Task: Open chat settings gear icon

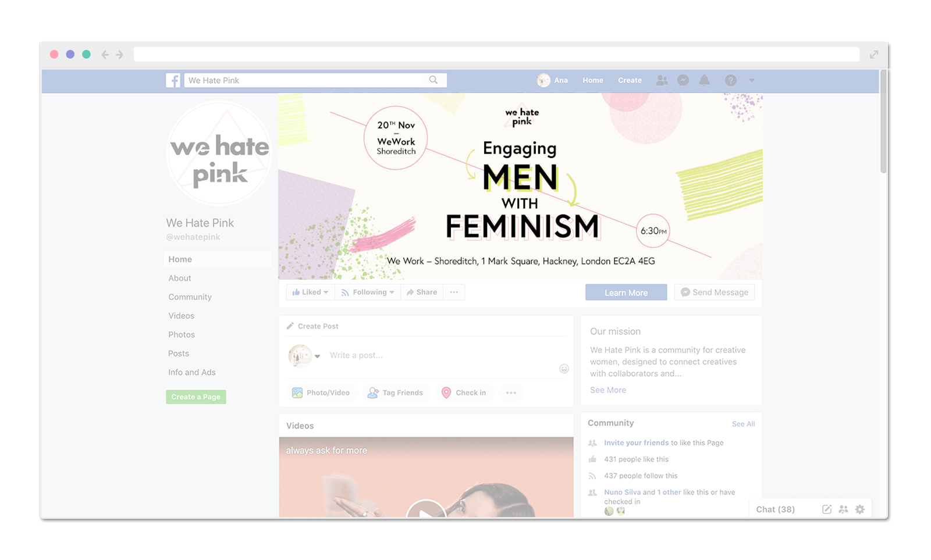Action: [860, 509]
